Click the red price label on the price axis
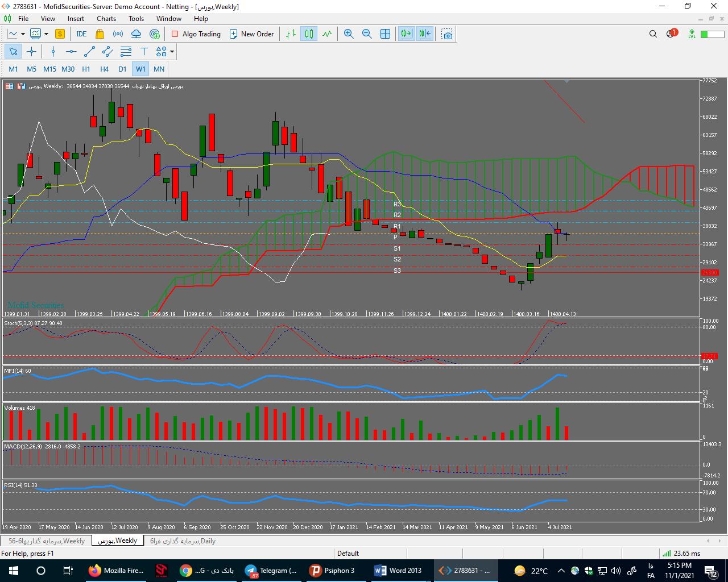The image size is (728, 582). [710, 273]
